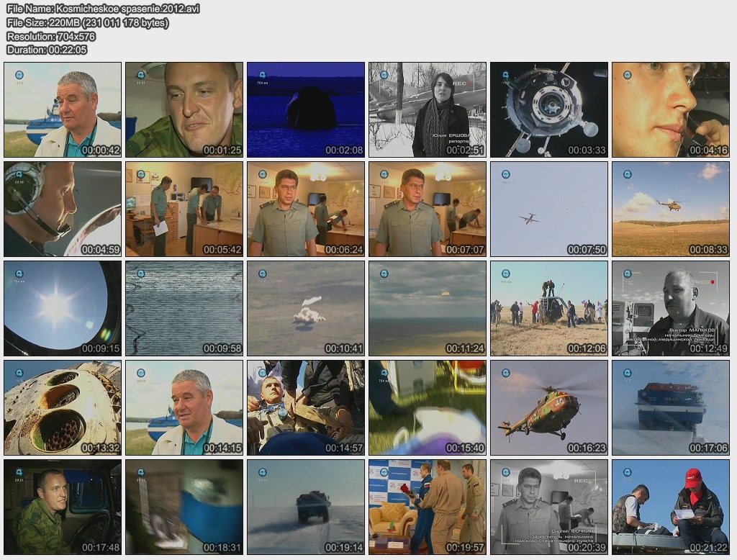Click the channel logo in the 00:01:25 thumbnail
Image resolution: width=737 pixels, height=560 pixels.
point(141,74)
